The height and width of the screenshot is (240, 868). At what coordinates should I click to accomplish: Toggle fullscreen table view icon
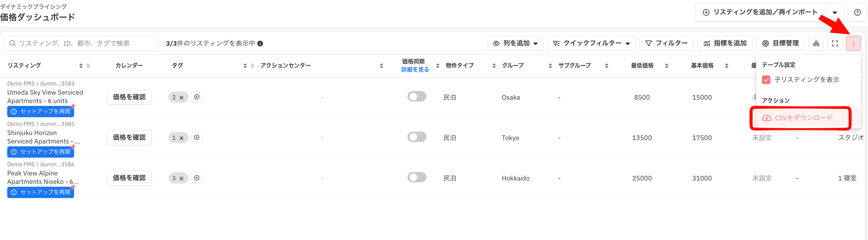click(835, 43)
